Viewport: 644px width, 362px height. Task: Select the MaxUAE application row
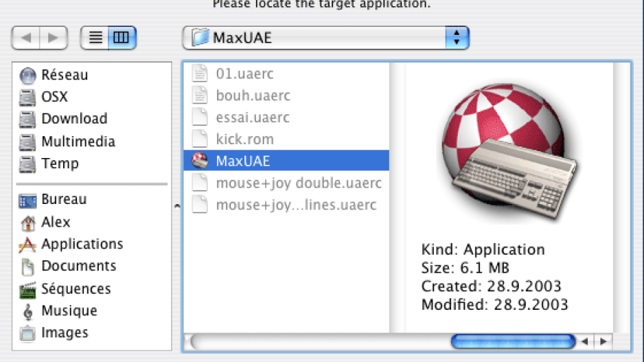coord(286,161)
